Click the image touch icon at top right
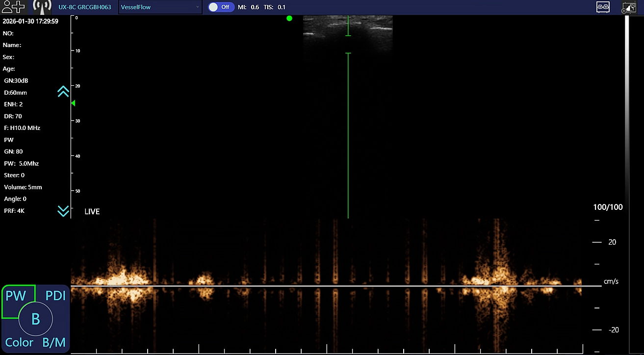Screen dimensions: 644x355 [629, 7]
